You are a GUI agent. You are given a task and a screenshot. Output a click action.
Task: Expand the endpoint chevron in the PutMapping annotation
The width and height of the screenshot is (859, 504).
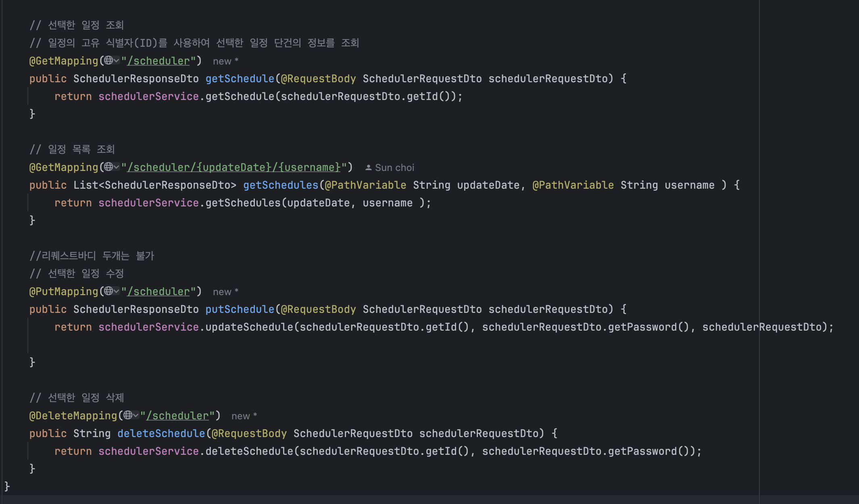click(117, 291)
